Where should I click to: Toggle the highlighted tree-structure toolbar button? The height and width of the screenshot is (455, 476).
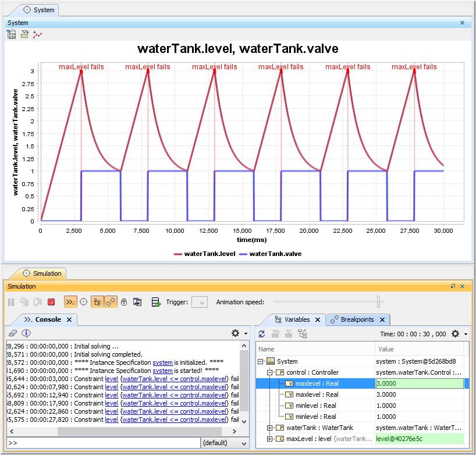97,302
